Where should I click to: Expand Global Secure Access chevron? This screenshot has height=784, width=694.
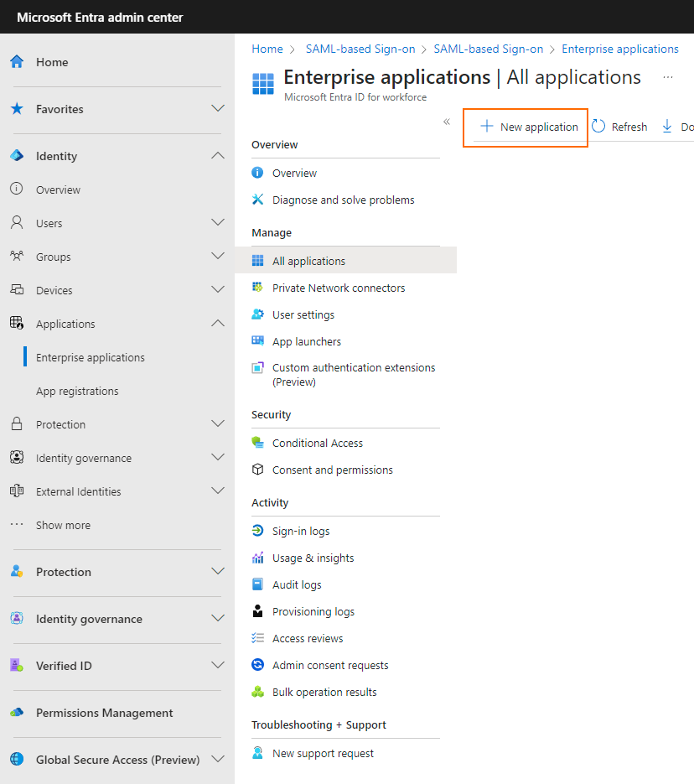pyautogui.click(x=218, y=759)
